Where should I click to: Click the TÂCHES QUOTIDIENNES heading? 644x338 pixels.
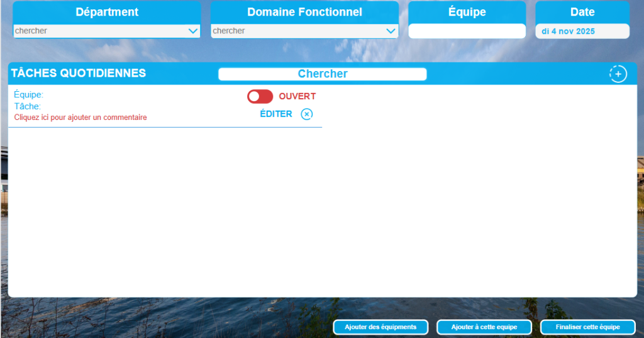[x=79, y=73]
